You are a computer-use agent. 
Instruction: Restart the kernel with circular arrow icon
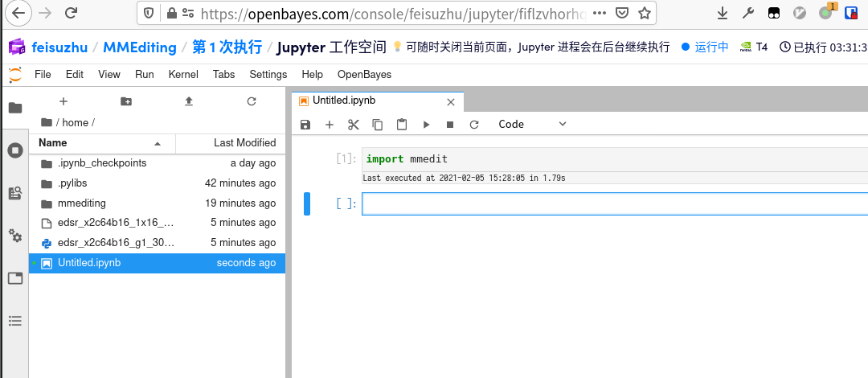pyautogui.click(x=474, y=125)
